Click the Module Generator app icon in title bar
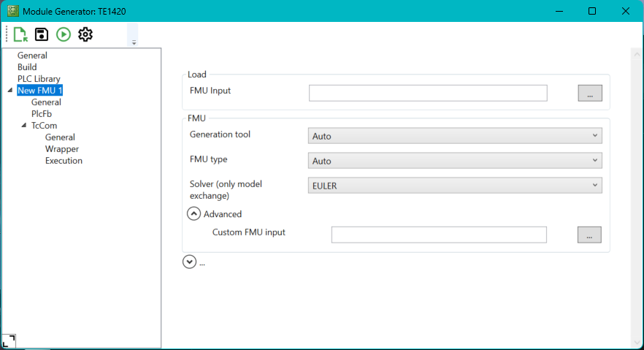644x350 pixels. click(x=12, y=11)
